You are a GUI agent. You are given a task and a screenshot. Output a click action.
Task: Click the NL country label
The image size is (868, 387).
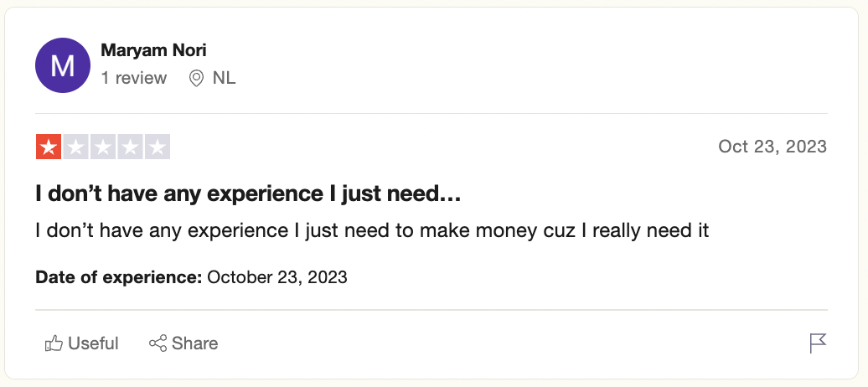coord(225,78)
